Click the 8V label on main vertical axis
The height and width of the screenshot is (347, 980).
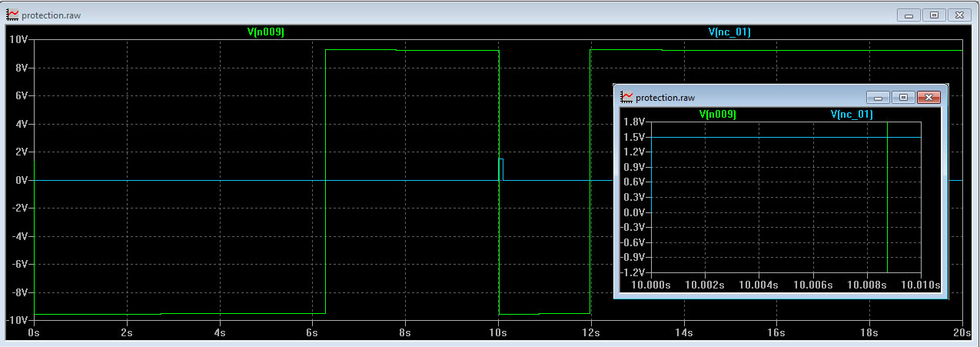[x=21, y=68]
